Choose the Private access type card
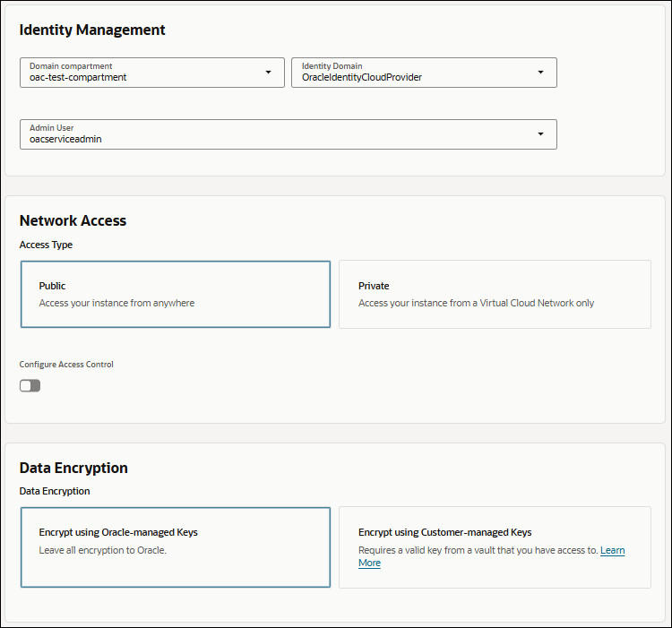This screenshot has height=628, width=672. click(495, 295)
